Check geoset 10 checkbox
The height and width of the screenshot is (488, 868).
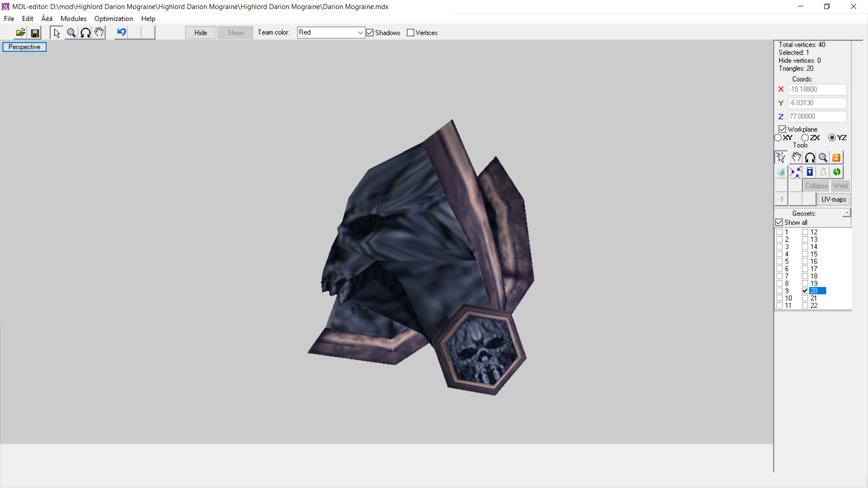779,298
